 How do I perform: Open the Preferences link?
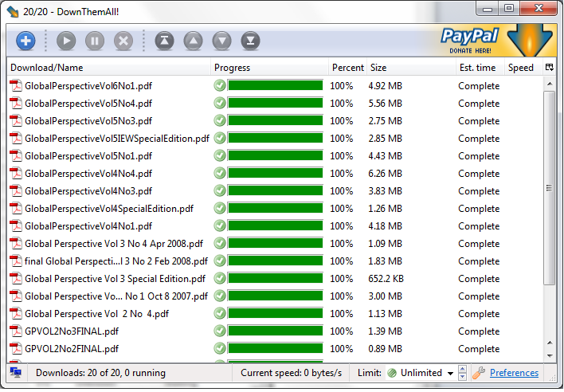click(514, 373)
